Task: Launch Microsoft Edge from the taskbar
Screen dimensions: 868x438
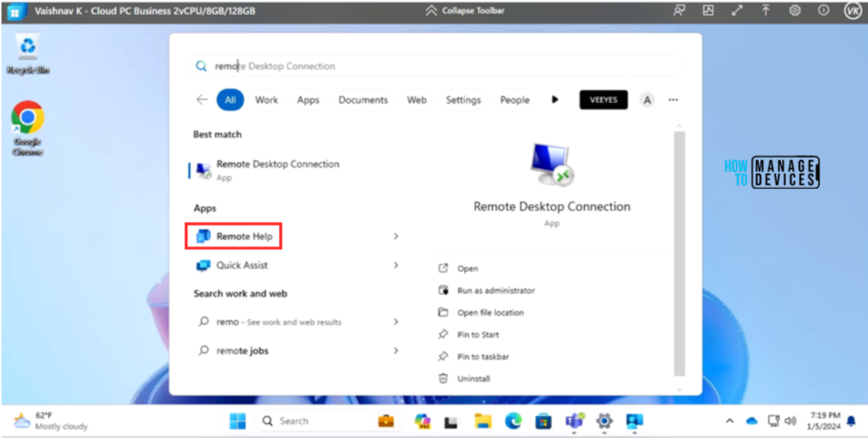Action: pyautogui.click(x=513, y=421)
